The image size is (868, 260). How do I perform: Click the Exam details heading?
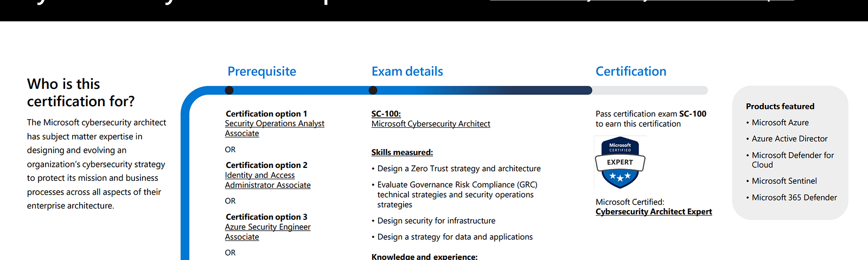pyautogui.click(x=407, y=71)
